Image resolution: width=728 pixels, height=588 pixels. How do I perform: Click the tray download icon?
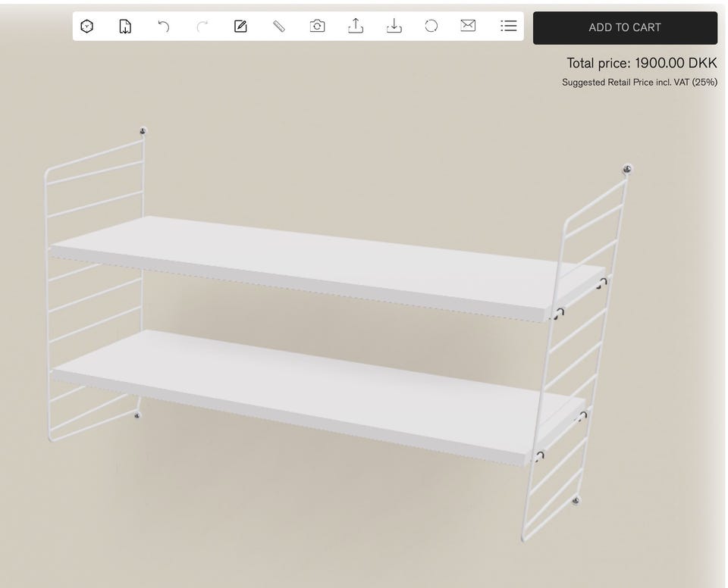[x=394, y=26]
